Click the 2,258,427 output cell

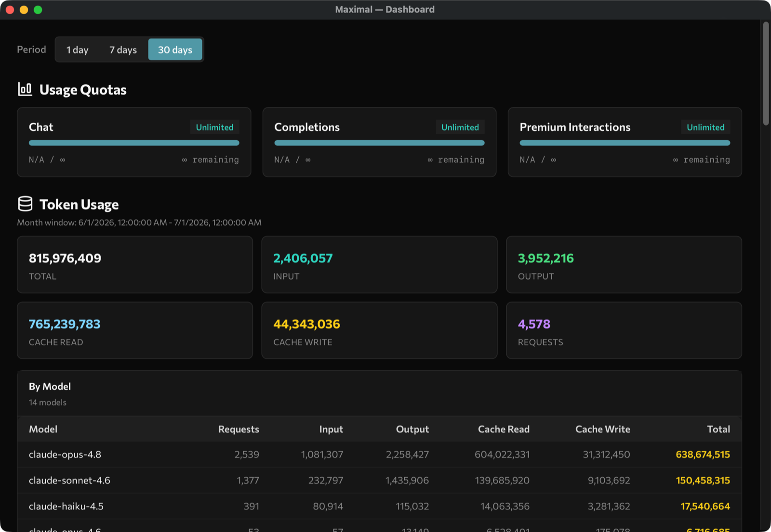click(x=407, y=454)
